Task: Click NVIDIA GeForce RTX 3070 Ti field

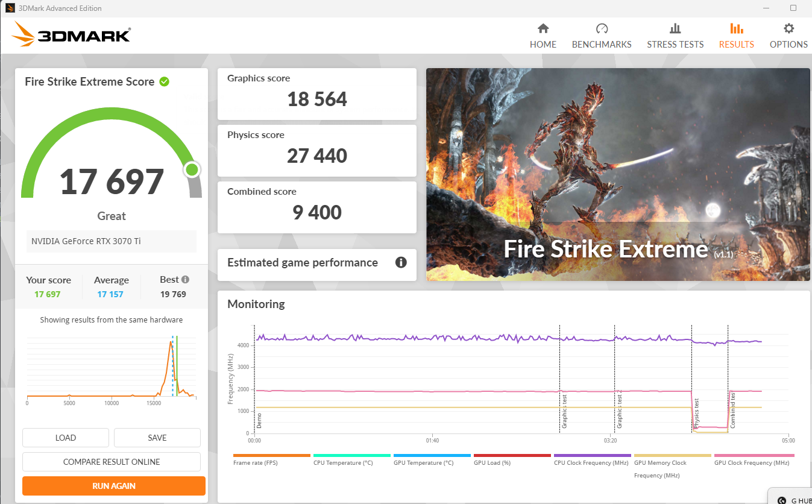Action: (112, 241)
